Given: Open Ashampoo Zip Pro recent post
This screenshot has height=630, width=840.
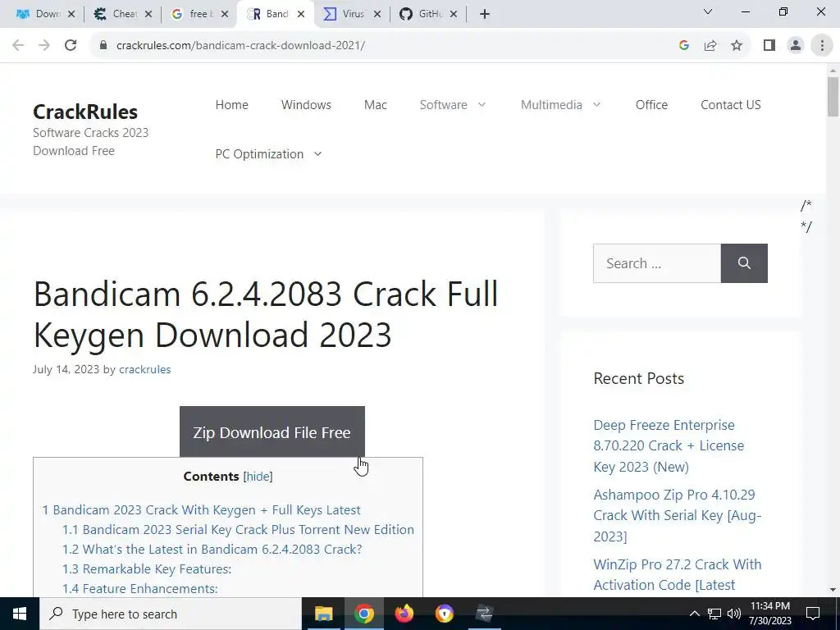Looking at the screenshot, I should coord(677,515).
